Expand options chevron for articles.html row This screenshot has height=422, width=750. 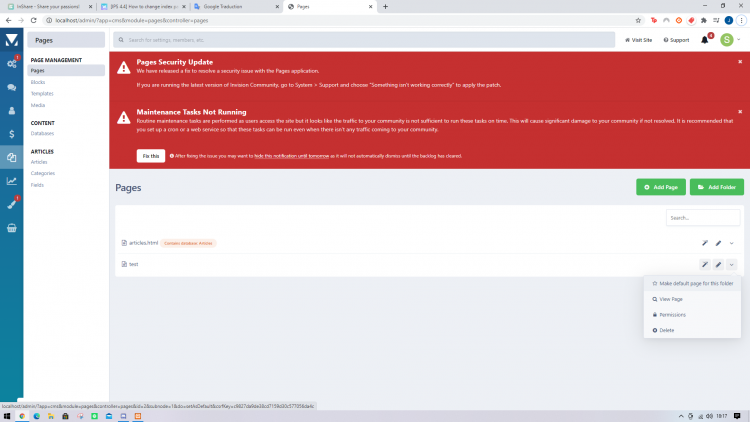click(732, 243)
